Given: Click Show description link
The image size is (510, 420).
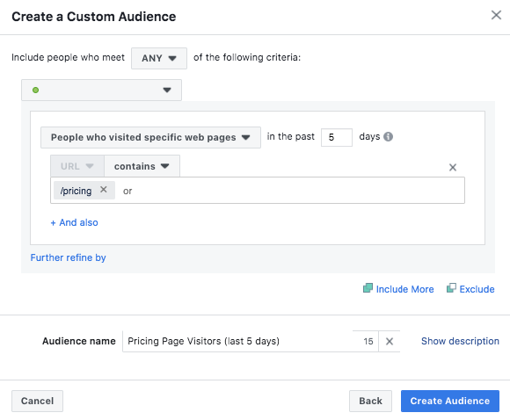Looking at the screenshot, I should click(x=460, y=341).
